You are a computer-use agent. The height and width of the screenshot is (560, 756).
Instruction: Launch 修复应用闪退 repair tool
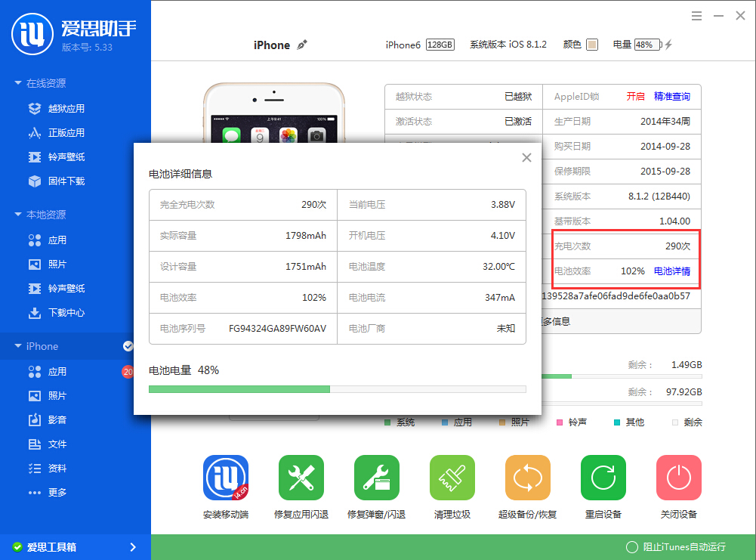[x=301, y=478]
